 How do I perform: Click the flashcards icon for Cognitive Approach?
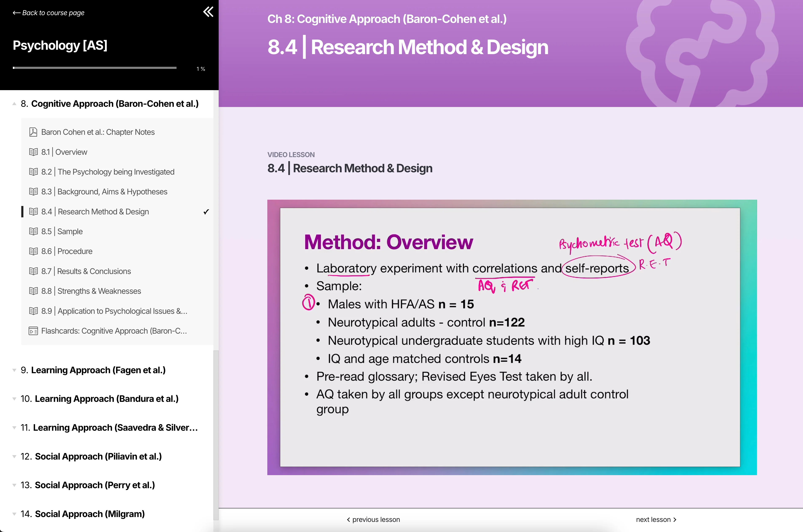(x=33, y=331)
